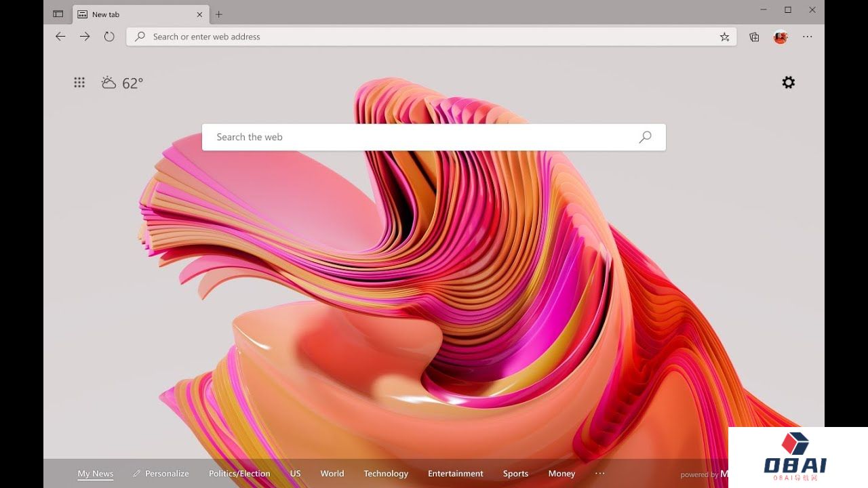Open the vertical tabs panel icon
The image size is (868, 488).
point(58,14)
